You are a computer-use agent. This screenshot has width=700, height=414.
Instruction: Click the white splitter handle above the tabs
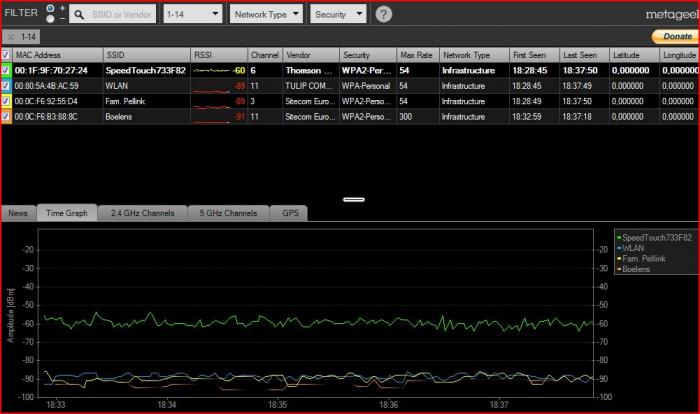point(354,199)
